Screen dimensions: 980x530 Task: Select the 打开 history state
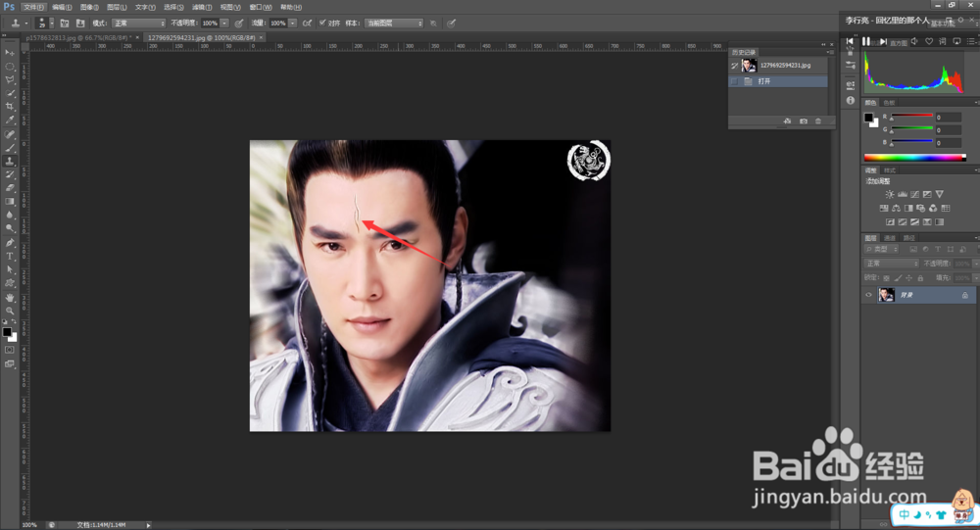[778, 81]
